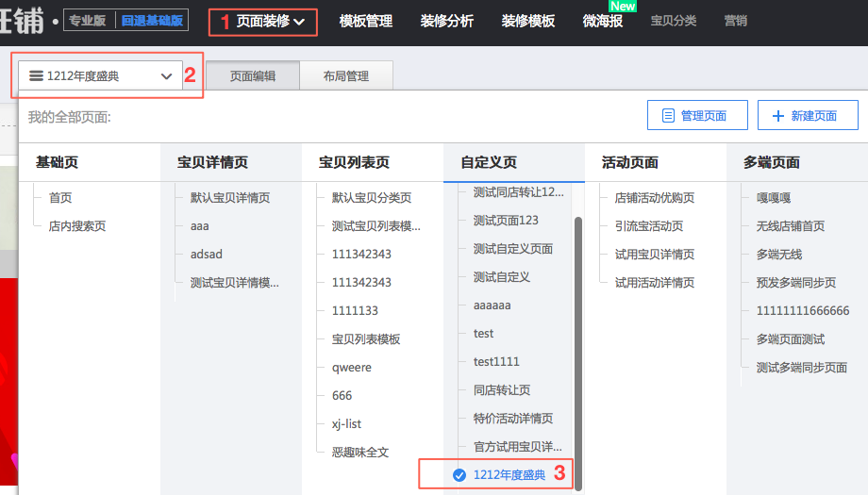Screen dimensions: 868x495
Task: Choose 店铺活动优购页 under 活动页面
Action: pyautogui.click(x=655, y=198)
